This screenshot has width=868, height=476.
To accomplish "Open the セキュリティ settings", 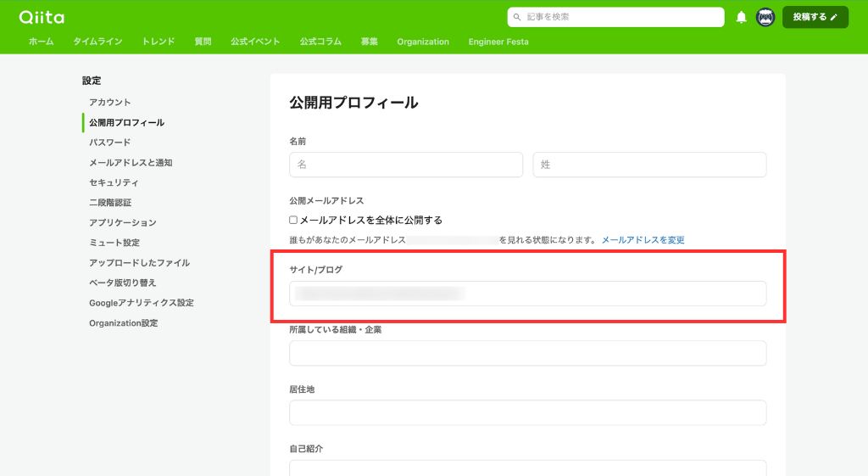I will pos(114,182).
